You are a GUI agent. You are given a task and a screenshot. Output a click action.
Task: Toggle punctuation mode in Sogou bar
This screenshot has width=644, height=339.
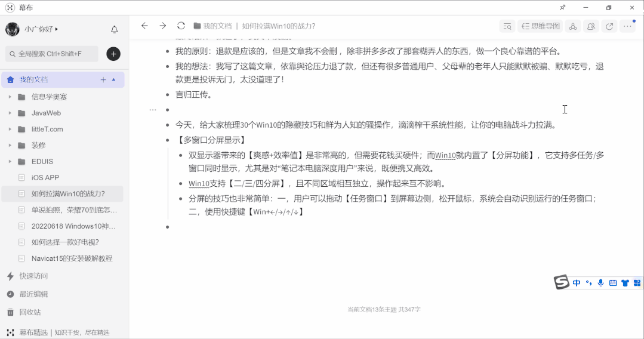tap(589, 283)
